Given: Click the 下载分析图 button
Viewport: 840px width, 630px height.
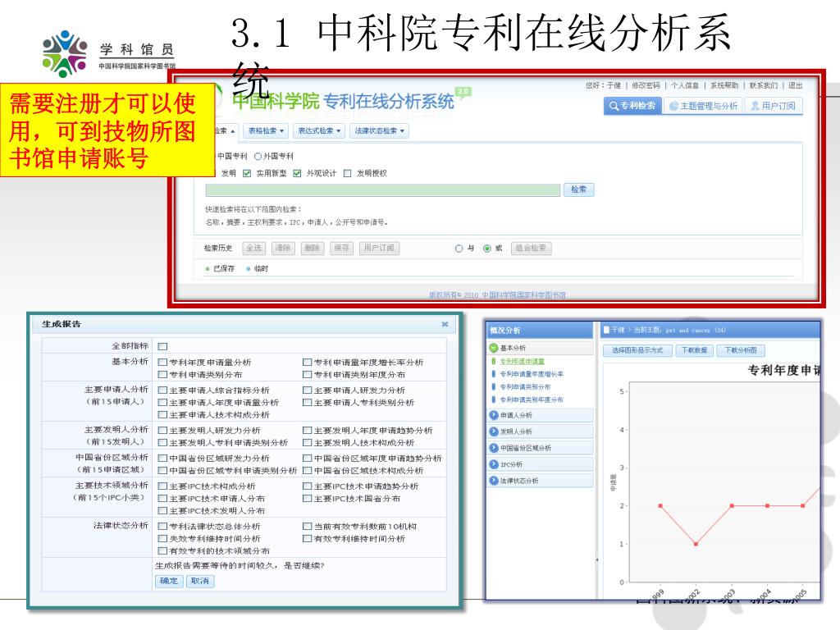Looking at the screenshot, I should (741, 351).
